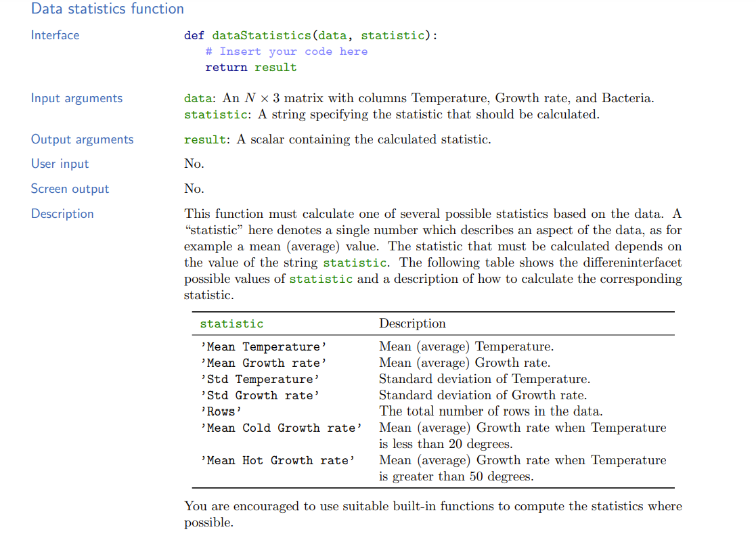
Task: Click the Input arguments label
Action: (76, 98)
